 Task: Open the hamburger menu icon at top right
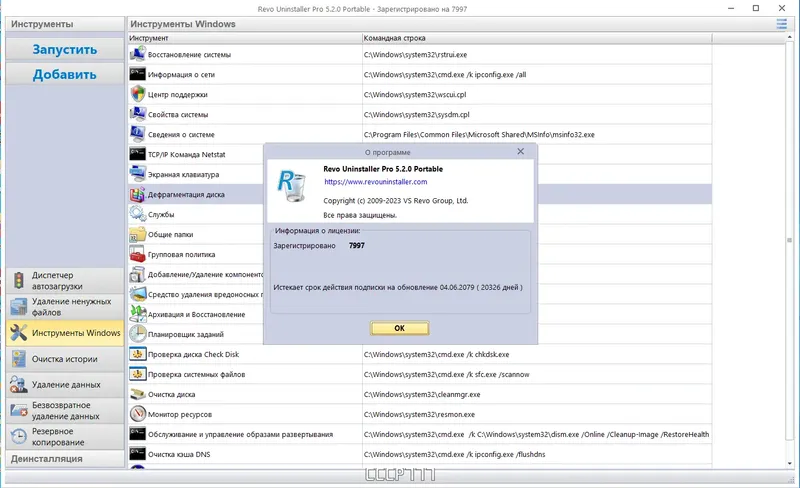[781, 24]
